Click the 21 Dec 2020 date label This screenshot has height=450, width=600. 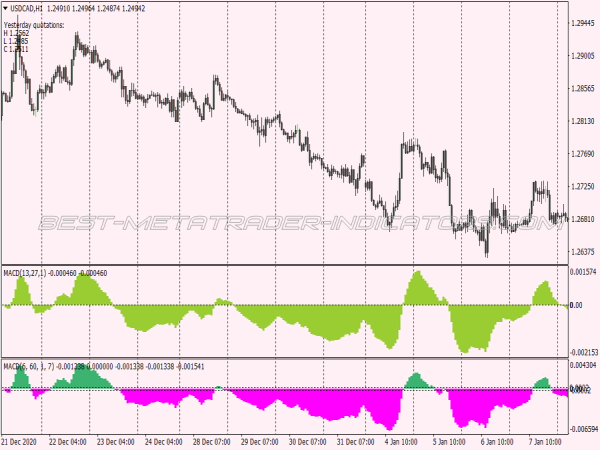pyautogui.click(x=22, y=442)
